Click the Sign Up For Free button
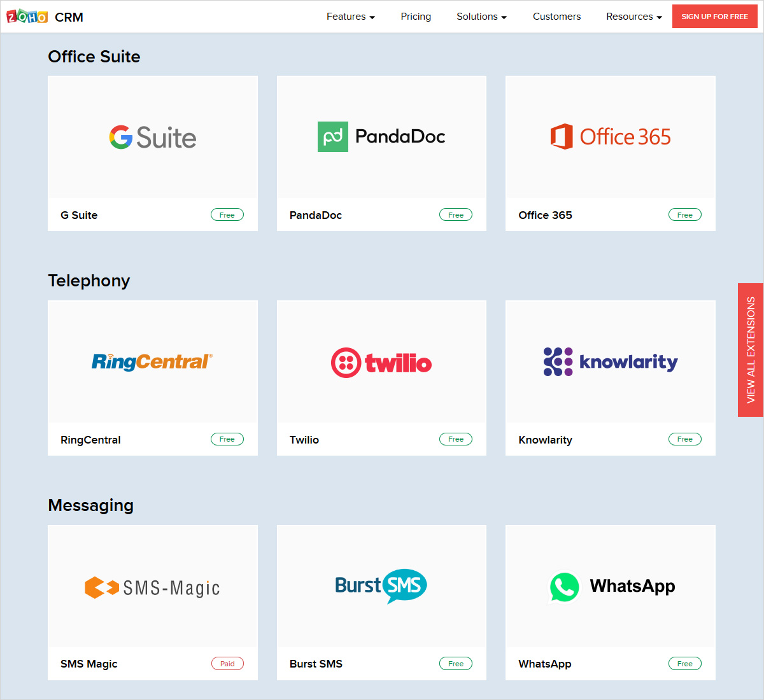This screenshot has width=764, height=700. click(x=714, y=17)
